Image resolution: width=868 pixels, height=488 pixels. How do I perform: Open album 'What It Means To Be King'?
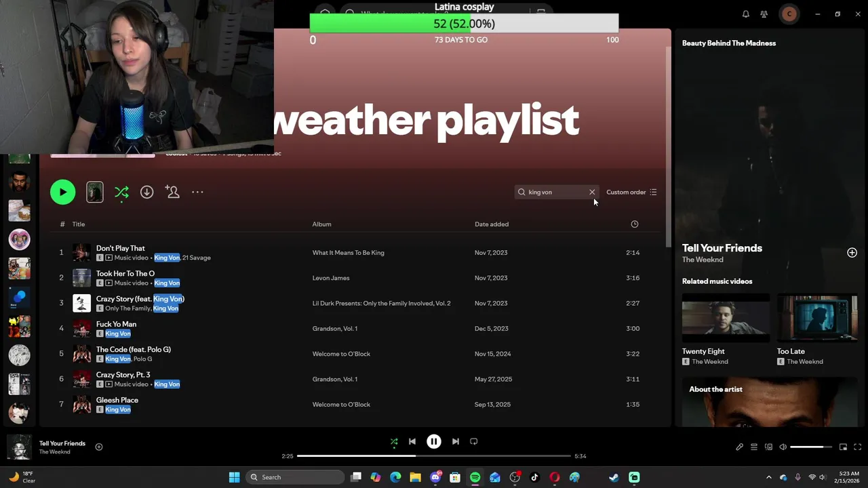(348, 253)
